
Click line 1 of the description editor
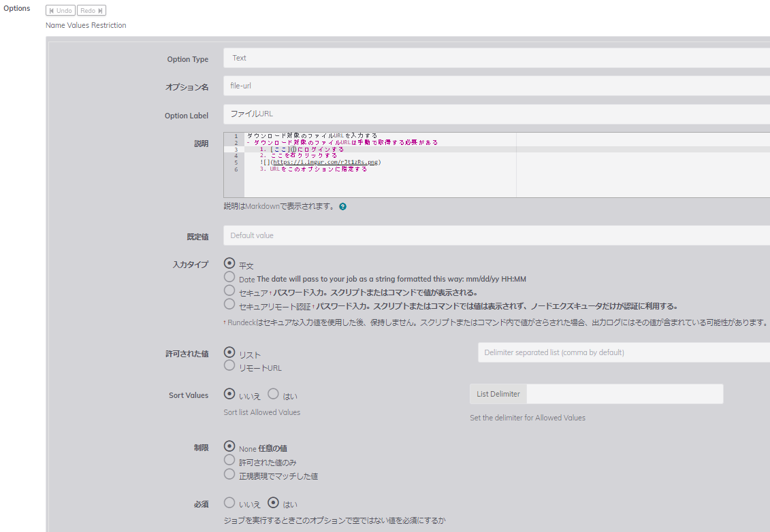(x=312, y=135)
